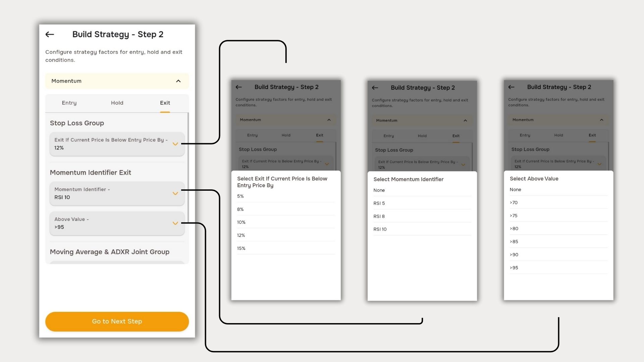Viewport: 644px width, 362px height.
Task: Pick >95 in Above Value list
Action: [558, 268]
